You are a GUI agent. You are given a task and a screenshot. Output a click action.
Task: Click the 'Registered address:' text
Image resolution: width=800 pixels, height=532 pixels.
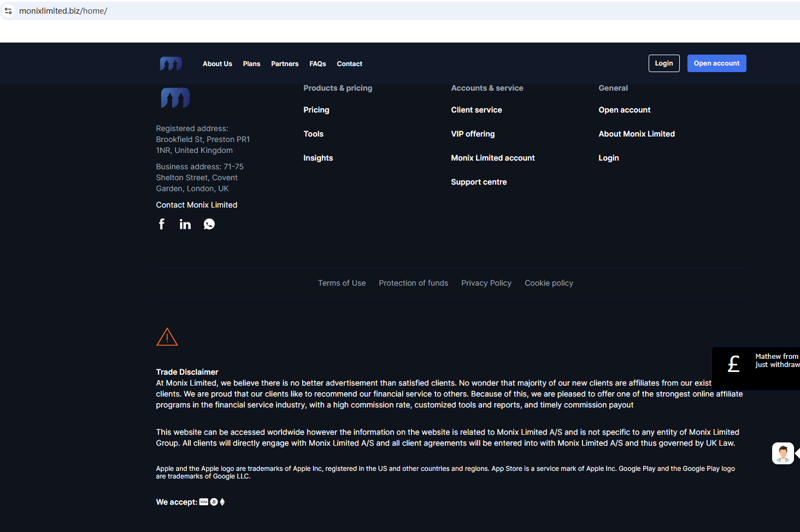click(x=192, y=128)
